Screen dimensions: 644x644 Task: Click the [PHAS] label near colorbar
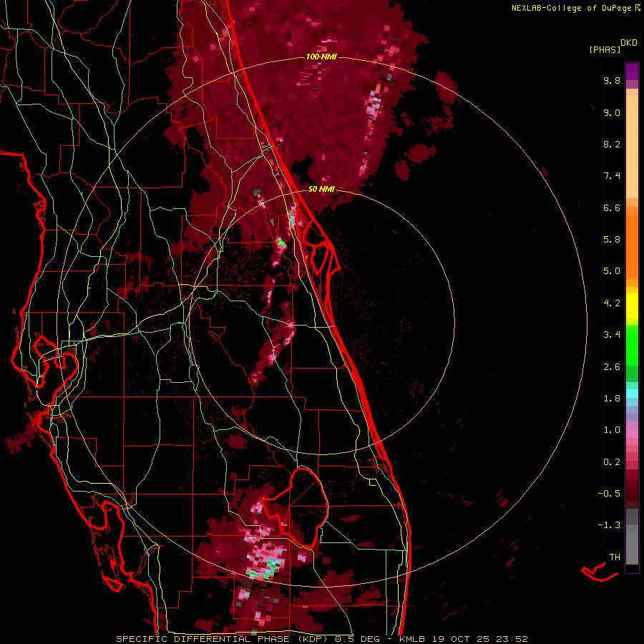[605, 50]
